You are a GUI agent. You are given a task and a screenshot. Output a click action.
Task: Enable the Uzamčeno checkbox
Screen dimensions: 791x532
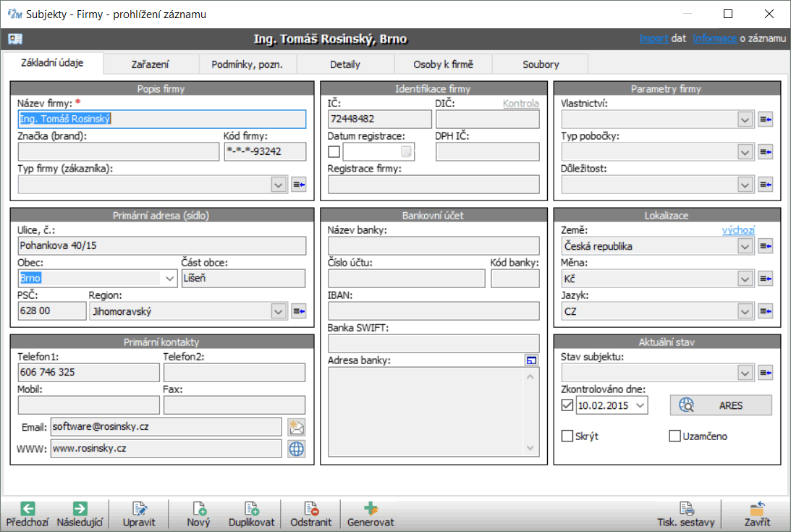click(674, 436)
